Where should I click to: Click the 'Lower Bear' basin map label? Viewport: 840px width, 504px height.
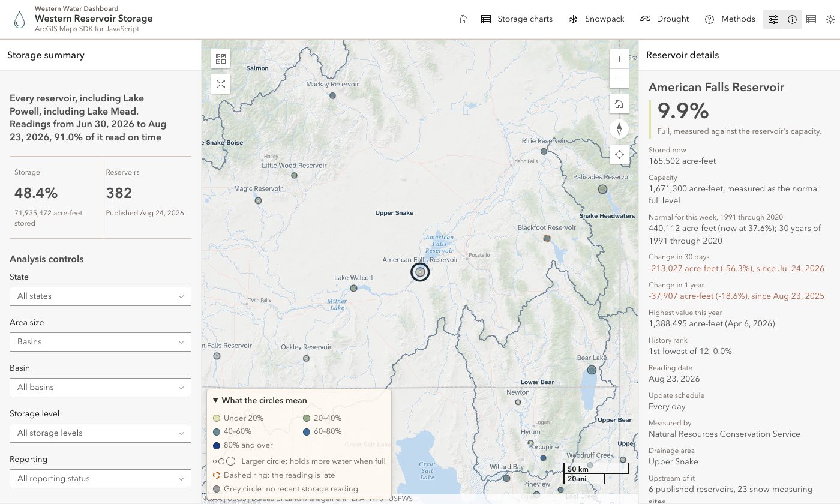537,382
